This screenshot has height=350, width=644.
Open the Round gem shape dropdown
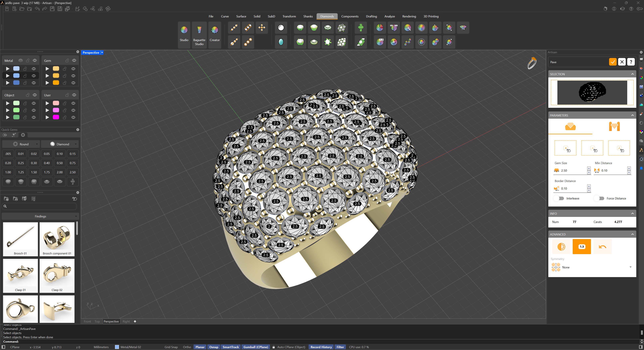coord(21,144)
